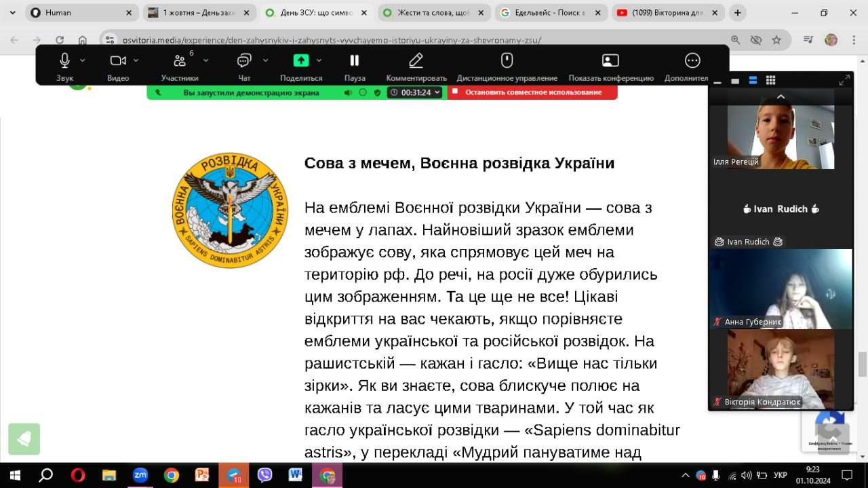
Task: Open Комментировать annotation pencil tool
Action: (x=416, y=61)
